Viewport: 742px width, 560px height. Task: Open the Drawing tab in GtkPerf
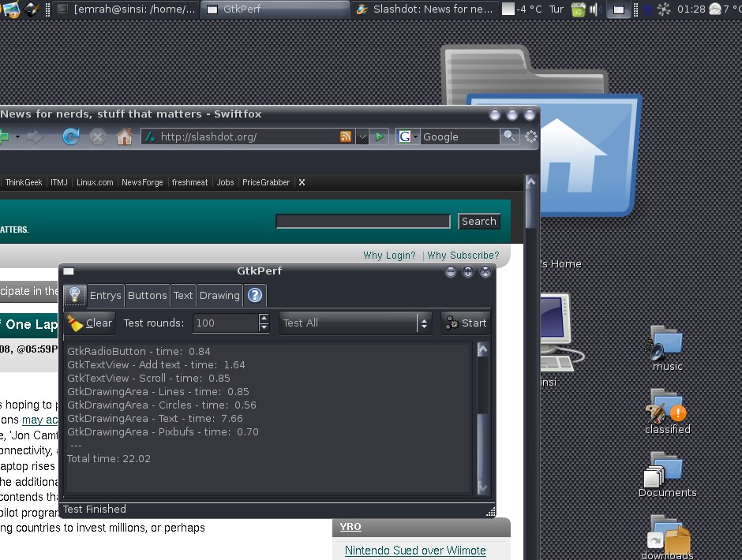pos(219,296)
